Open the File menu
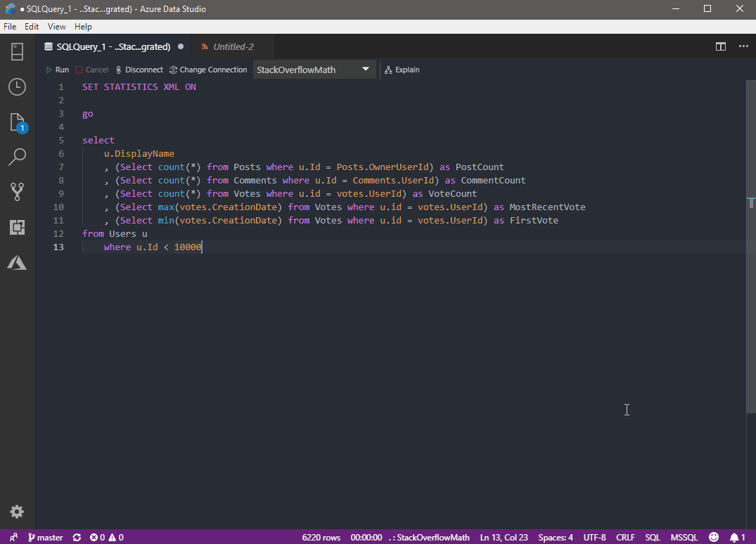The image size is (756, 544). [x=10, y=27]
